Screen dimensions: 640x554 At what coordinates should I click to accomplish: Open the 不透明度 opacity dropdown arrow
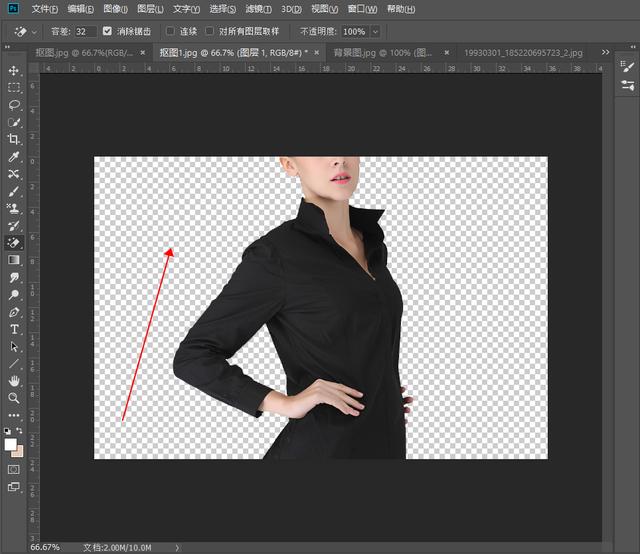pos(376,31)
